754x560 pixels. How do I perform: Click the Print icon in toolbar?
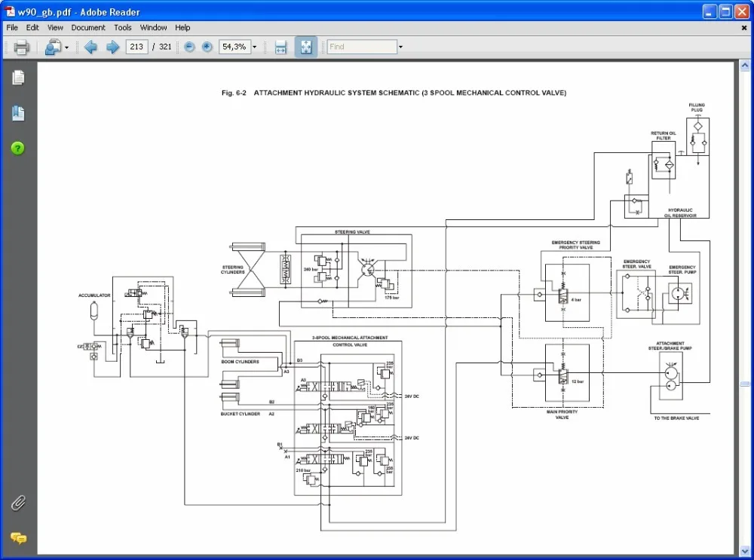[21, 47]
